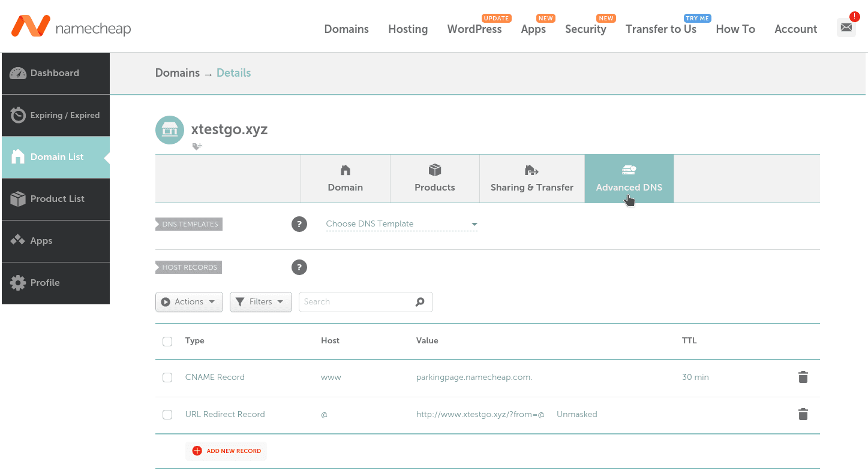This screenshot has height=471, width=868.
Task: Click the house icon on Domain tab
Action: click(x=346, y=170)
